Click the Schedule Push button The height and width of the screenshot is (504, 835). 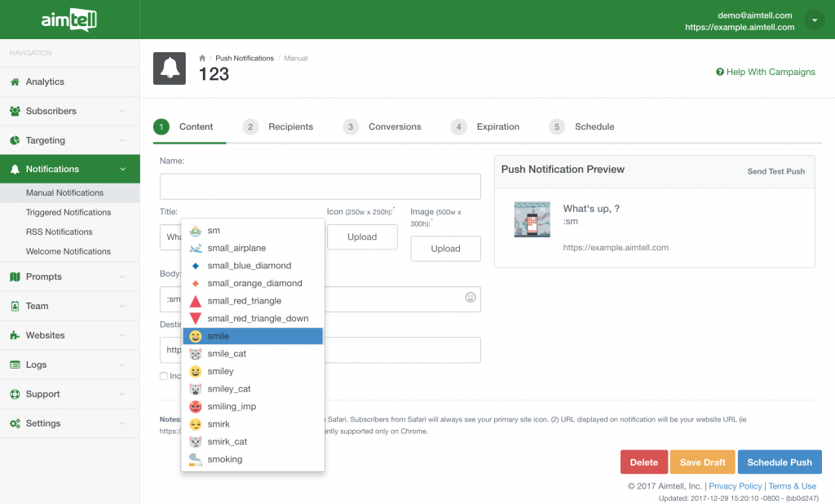coord(779,462)
